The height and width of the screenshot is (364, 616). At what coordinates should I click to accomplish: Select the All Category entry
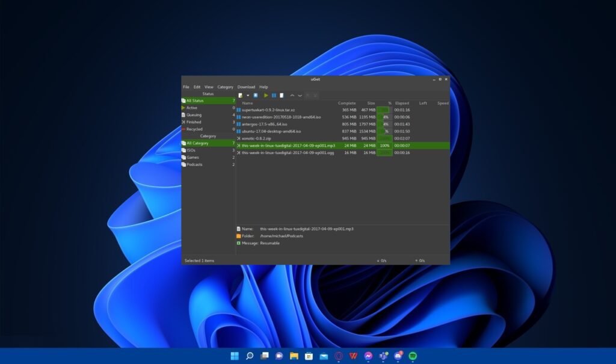208,143
